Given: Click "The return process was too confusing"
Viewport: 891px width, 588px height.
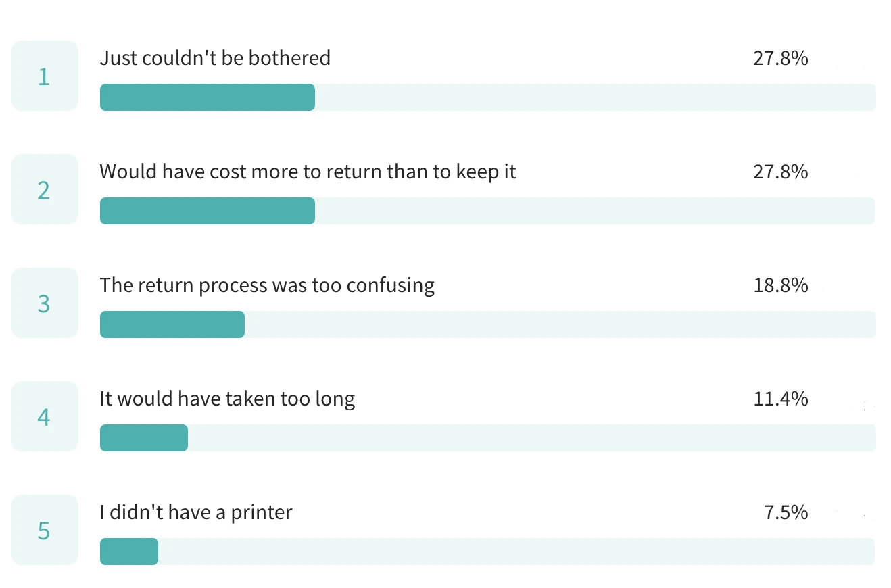Looking at the screenshot, I should pos(267,285).
